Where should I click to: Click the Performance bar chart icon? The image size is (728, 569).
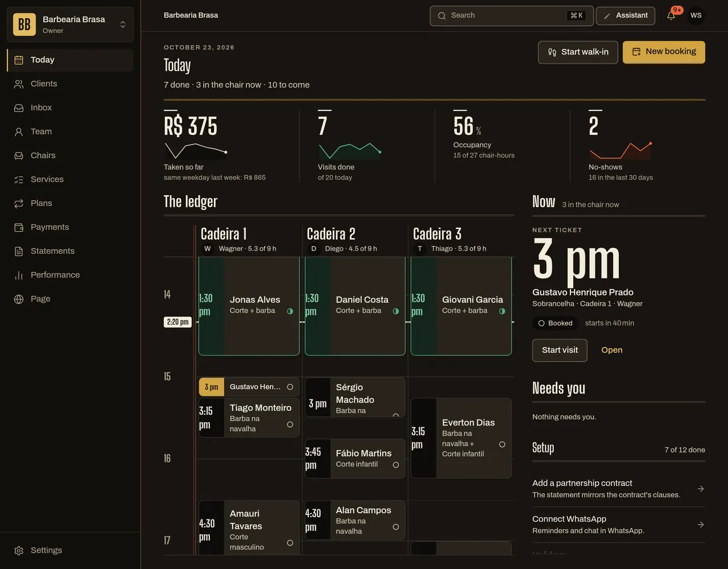point(19,275)
